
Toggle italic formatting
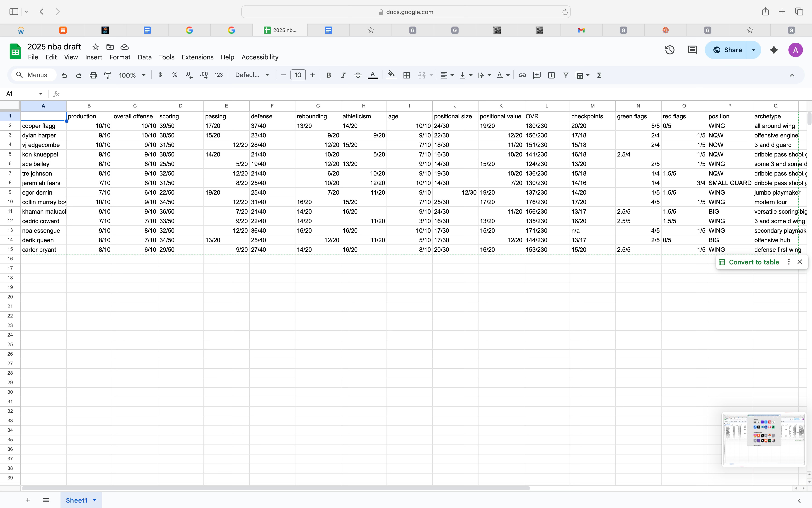(x=343, y=75)
